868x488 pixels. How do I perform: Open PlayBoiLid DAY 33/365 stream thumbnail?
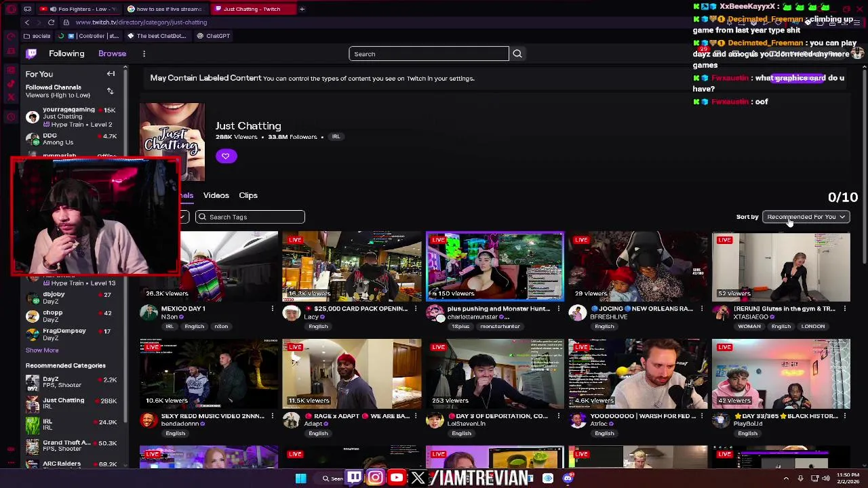point(781,373)
